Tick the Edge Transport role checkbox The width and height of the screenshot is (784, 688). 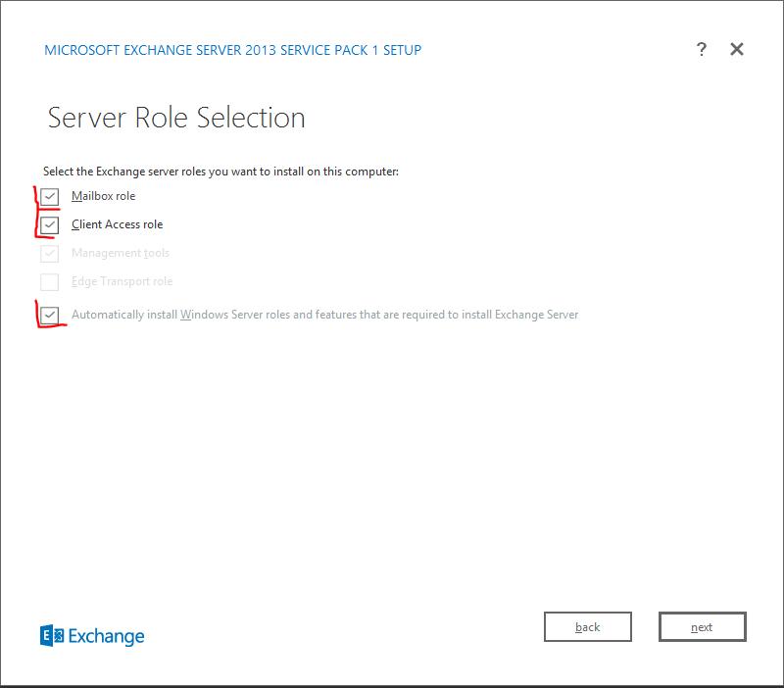pyautogui.click(x=50, y=282)
